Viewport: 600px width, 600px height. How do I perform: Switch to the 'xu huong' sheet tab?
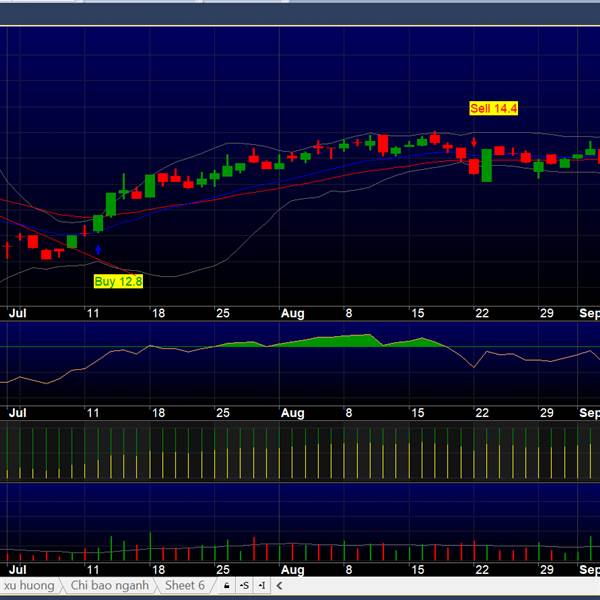tap(29, 585)
